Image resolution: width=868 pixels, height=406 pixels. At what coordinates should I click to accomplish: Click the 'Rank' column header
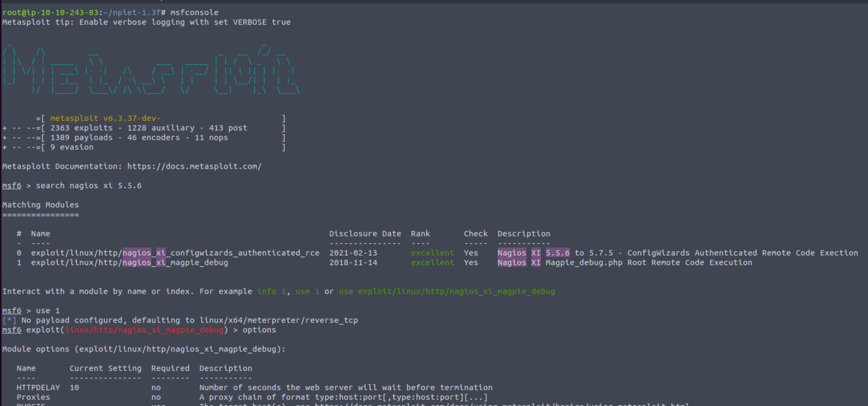420,234
